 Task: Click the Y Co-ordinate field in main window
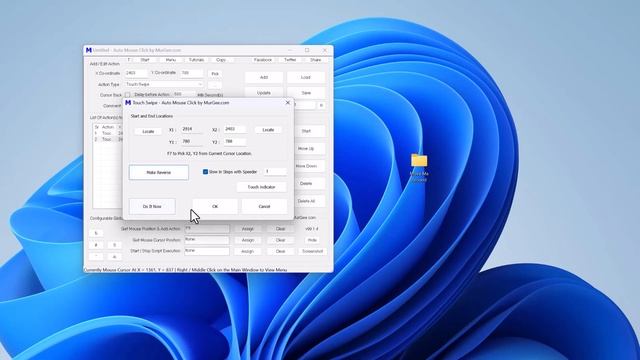click(191, 73)
